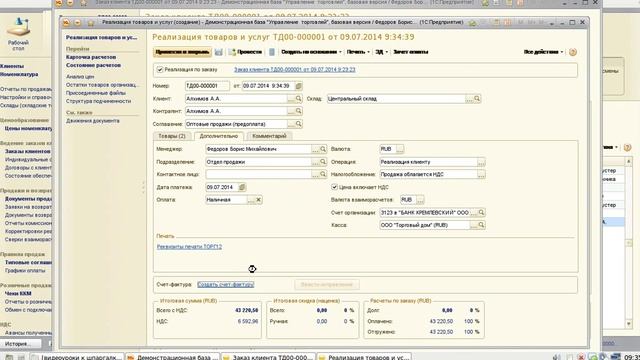Click the ellipsis select button in the Операция field
The width and height of the screenshot is (640, 360).
[481, 162]
